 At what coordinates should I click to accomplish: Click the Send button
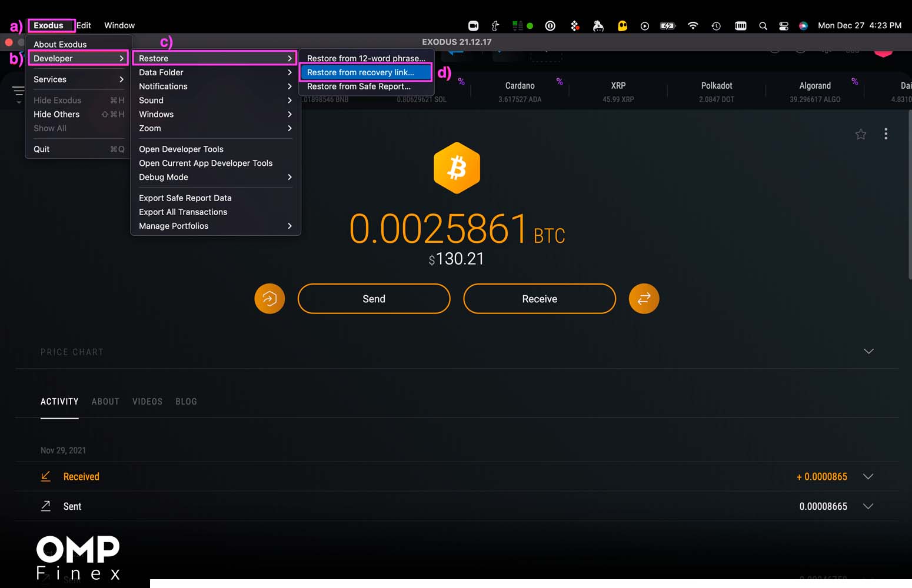(x=374, y=299)
